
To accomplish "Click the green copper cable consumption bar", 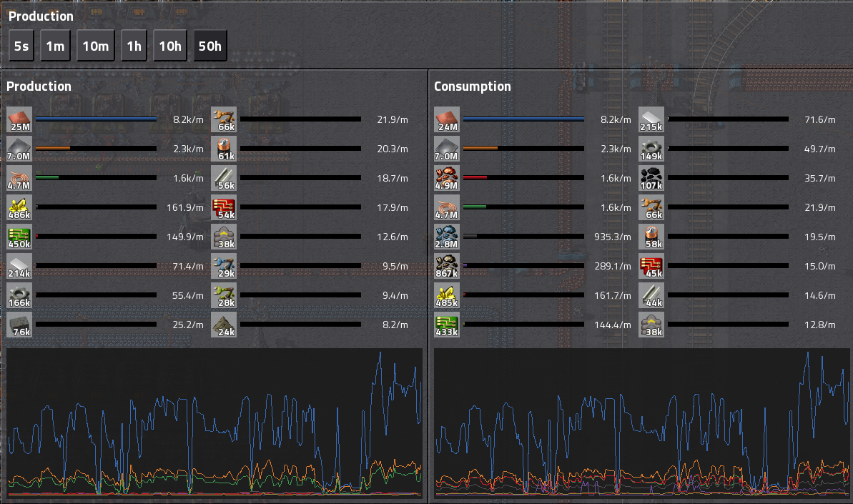I will (x=523, y=207).
